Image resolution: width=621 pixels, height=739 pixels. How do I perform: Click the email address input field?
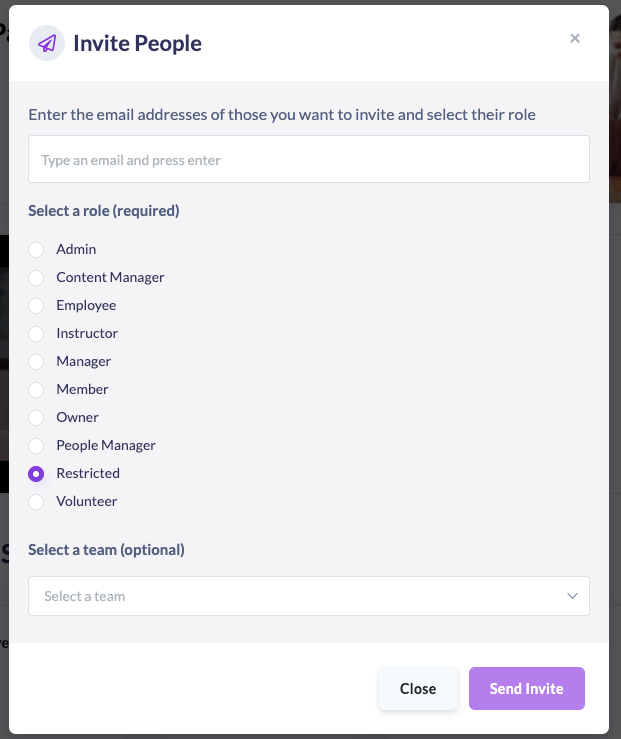308,160
